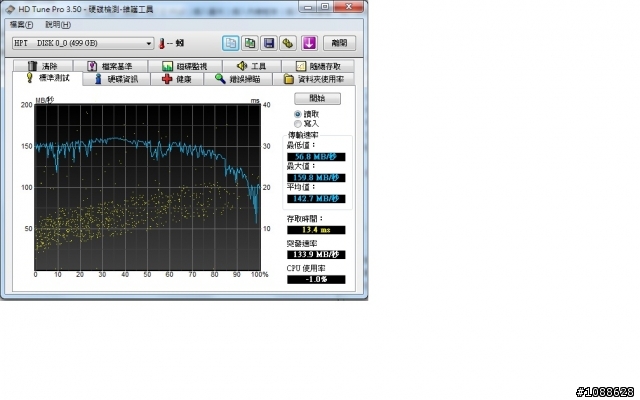Click the Exit button in toolbar
The width and height of the screenshot is (640, 400).
pos(339,43)
